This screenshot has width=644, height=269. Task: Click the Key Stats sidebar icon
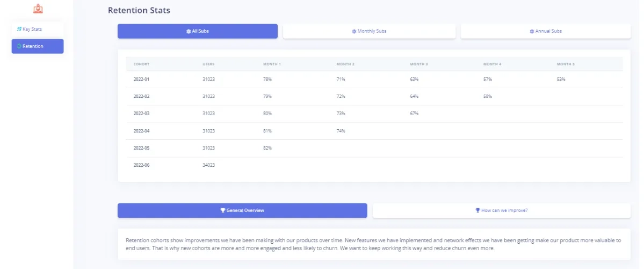[19, 29]
